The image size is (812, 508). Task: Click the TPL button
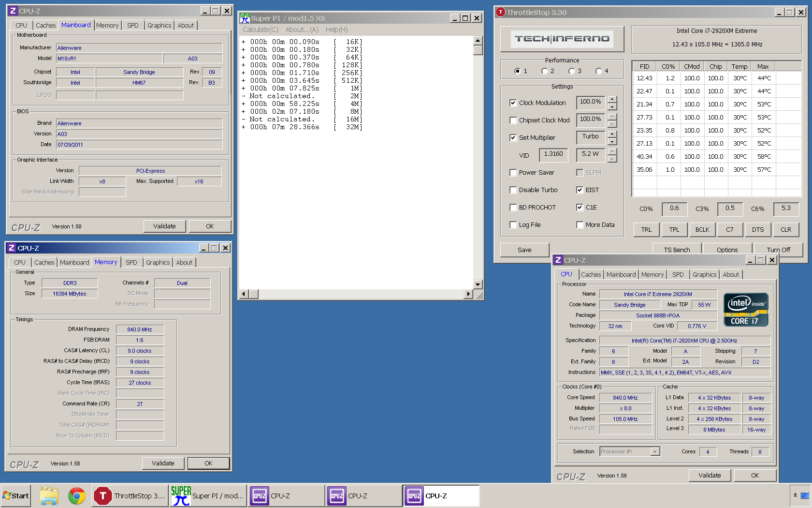coord(674,229)
